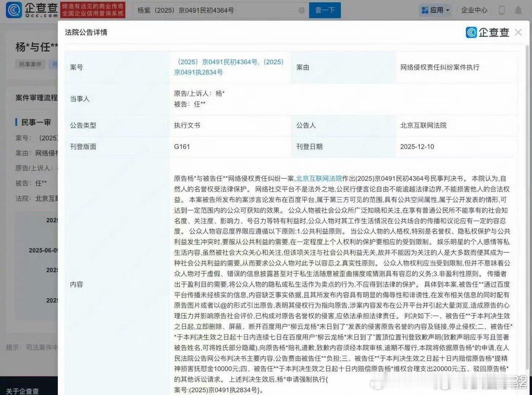
Task: Click the 企查查 logo inside the dialog
Action: click(x=487, y=32)
